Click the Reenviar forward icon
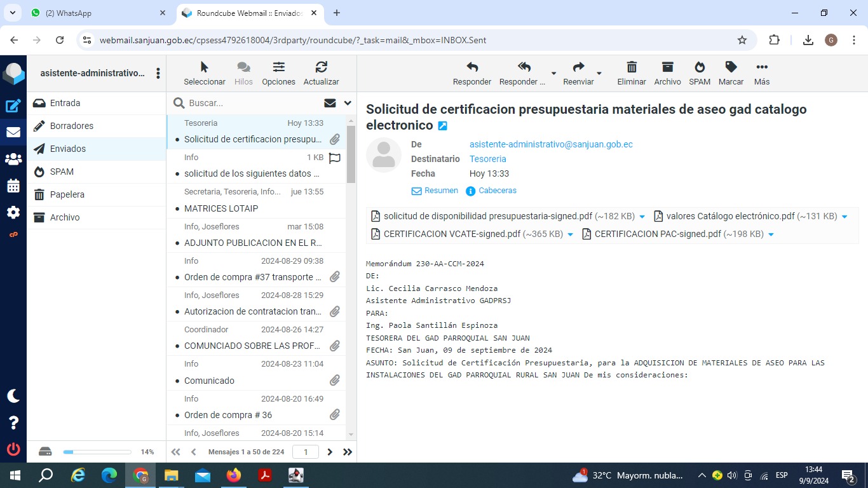The image size is (868, 488). (x=578, y=68)
